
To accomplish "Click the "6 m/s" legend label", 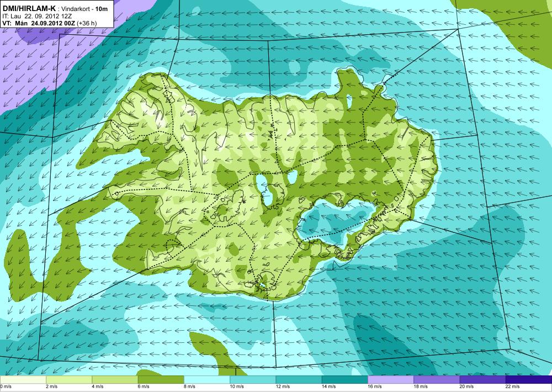I will (x=144, y=386).
